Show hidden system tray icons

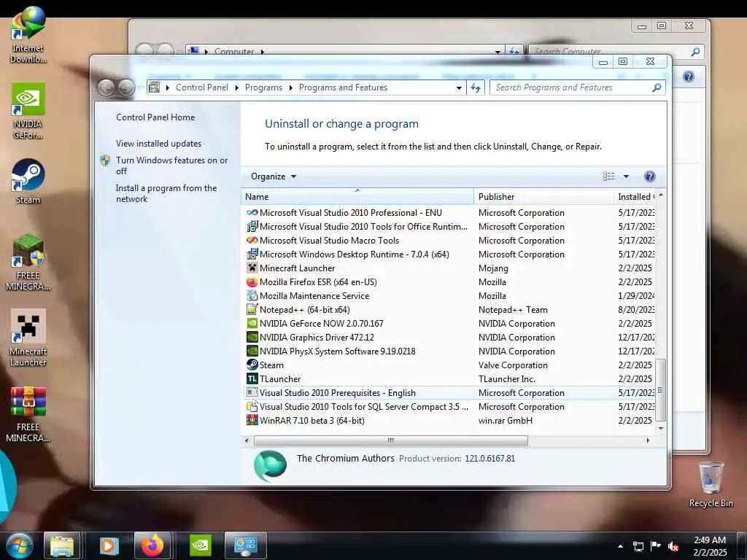pyautogui.click(x=620, y=546)
